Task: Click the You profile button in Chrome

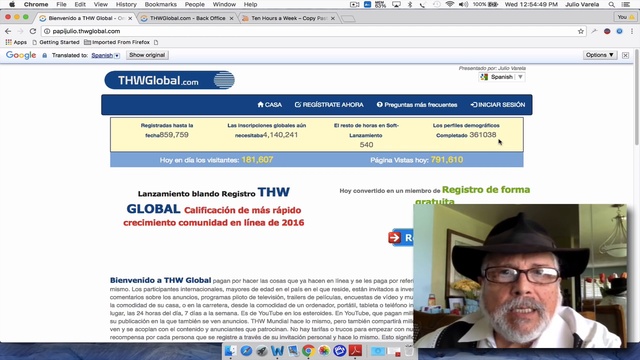Action: tap(626, 17)
